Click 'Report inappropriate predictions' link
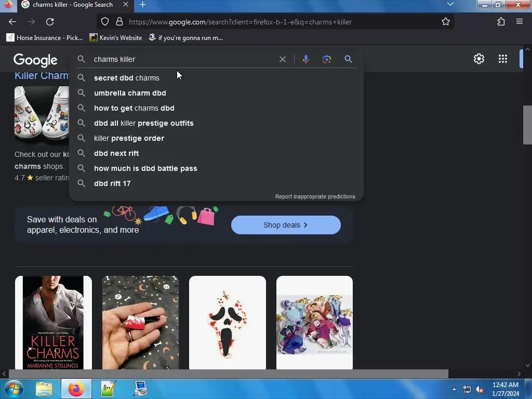This screenshot has width=532, height=399. click(x=315, y=196)
